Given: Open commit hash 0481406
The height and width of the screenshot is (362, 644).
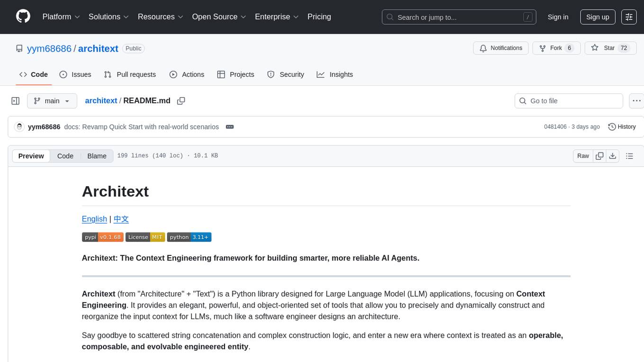Looking at the screenshot, I should (555, 127).
